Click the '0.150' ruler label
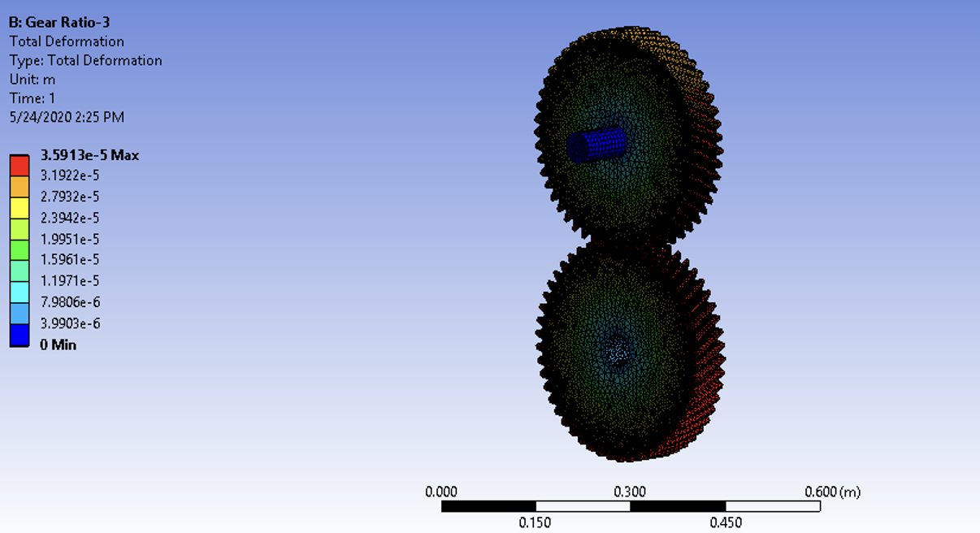 point(535,522)
